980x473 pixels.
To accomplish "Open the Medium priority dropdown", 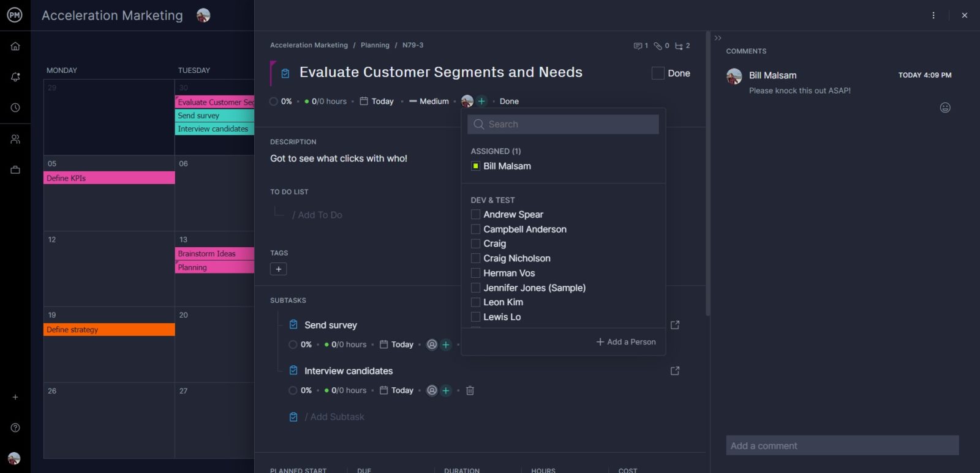I will pos(429,102).
